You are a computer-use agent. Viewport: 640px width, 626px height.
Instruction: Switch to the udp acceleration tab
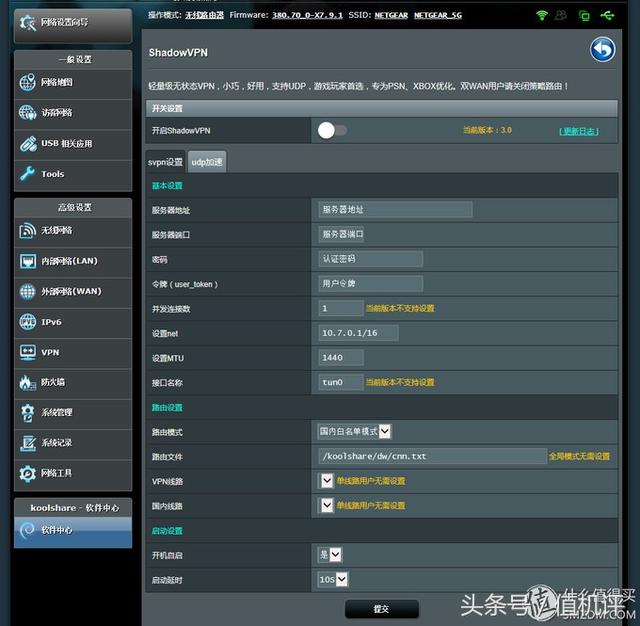pyautogui.click(x=207, y=162)
